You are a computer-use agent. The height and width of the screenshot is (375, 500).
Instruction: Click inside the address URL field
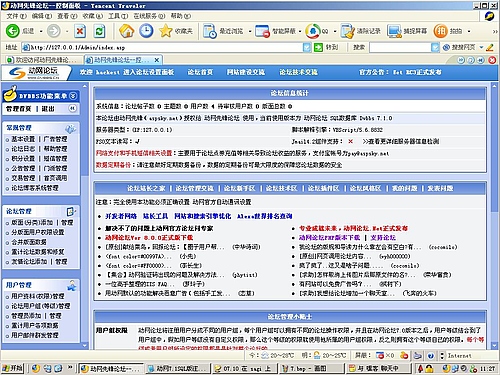[x=162, y=47]
